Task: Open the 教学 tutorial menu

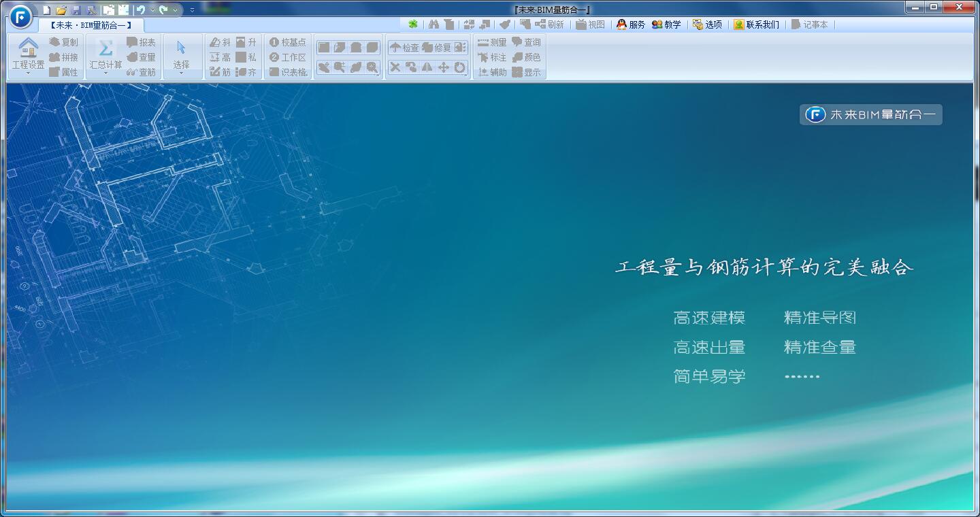Action: point(666,24)
